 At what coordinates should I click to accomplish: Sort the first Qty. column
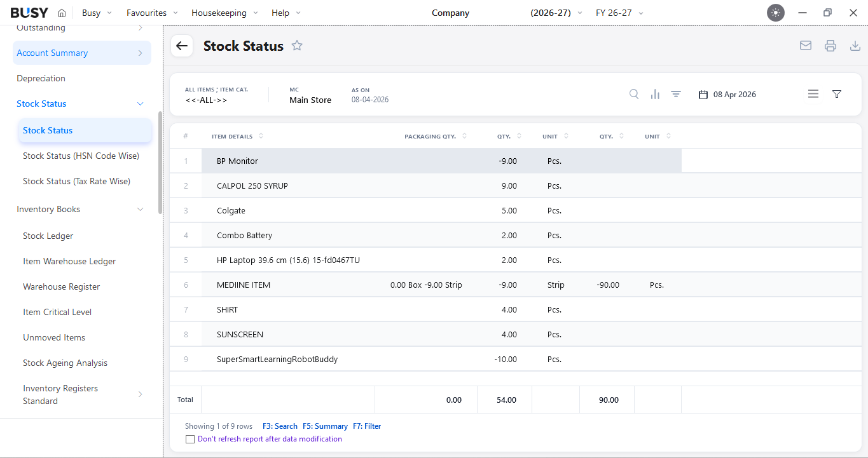pos(519,136)
